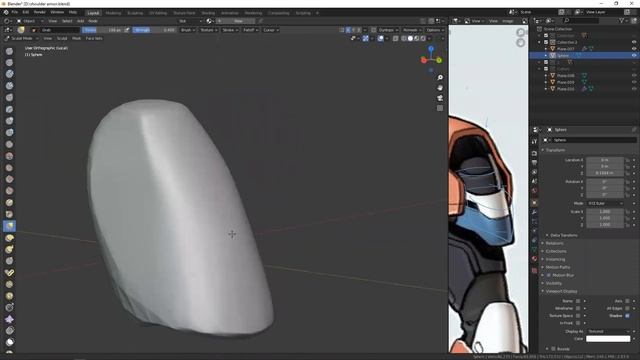
Task: Select the purple Cloth brush
Action: 9,319
